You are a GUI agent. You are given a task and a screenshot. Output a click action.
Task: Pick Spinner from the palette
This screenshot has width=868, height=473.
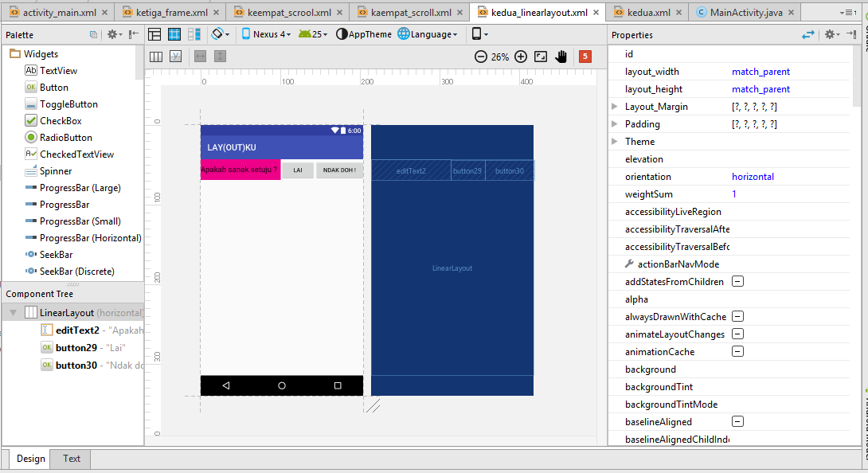tap(48, 170)
